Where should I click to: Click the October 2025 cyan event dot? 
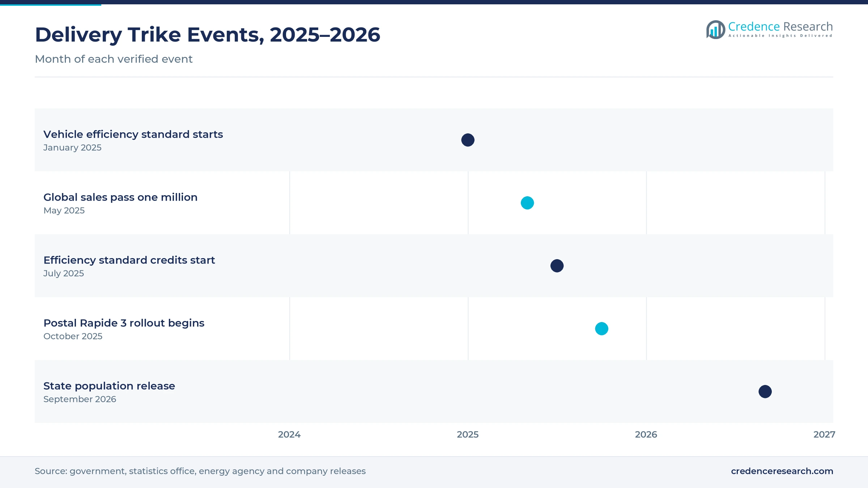pyautogui.click(x=601, y=329)
